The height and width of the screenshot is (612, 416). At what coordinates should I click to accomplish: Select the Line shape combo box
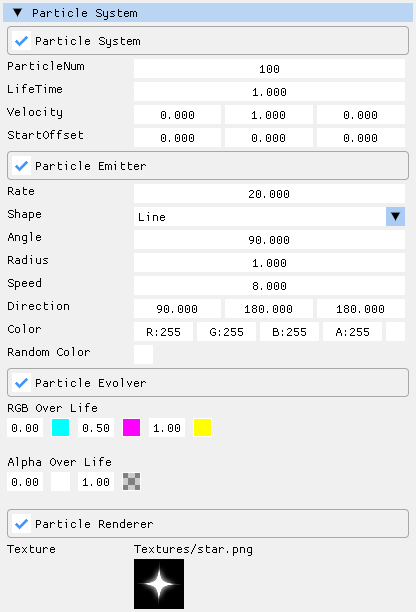pos(269,217)
